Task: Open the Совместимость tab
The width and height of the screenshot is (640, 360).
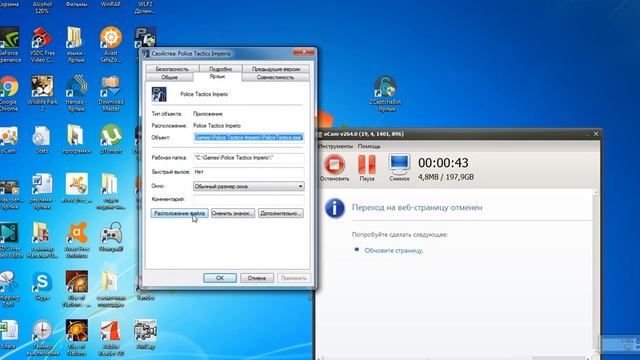Action: tap(276, 77)
